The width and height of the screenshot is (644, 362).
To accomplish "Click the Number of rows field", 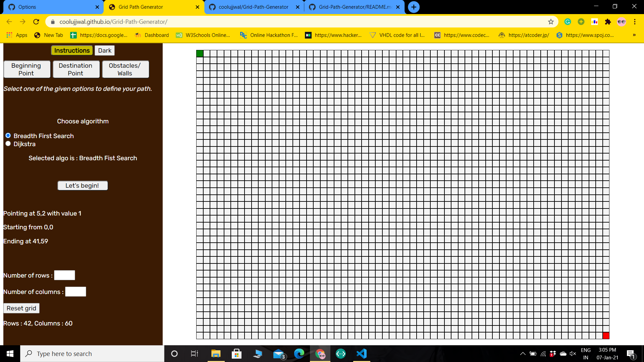I will [64, 275].
